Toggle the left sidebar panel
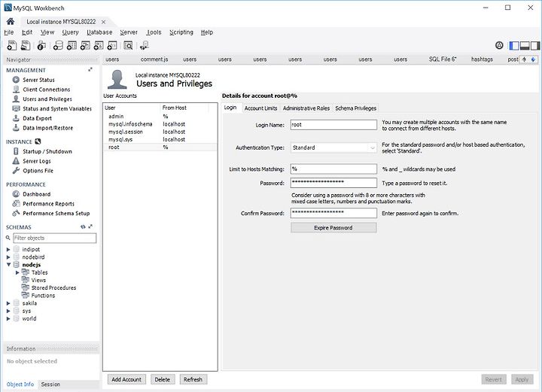The width and height of the screenshot is (542, 392). click(514, 45)
